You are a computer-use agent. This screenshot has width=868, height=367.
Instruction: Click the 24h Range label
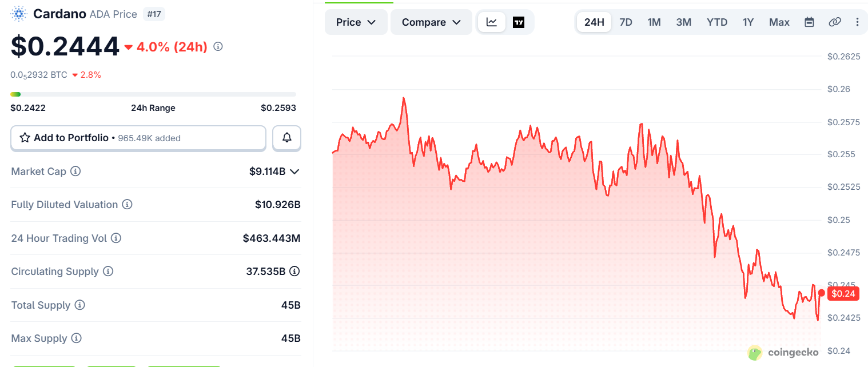[153, 108]
